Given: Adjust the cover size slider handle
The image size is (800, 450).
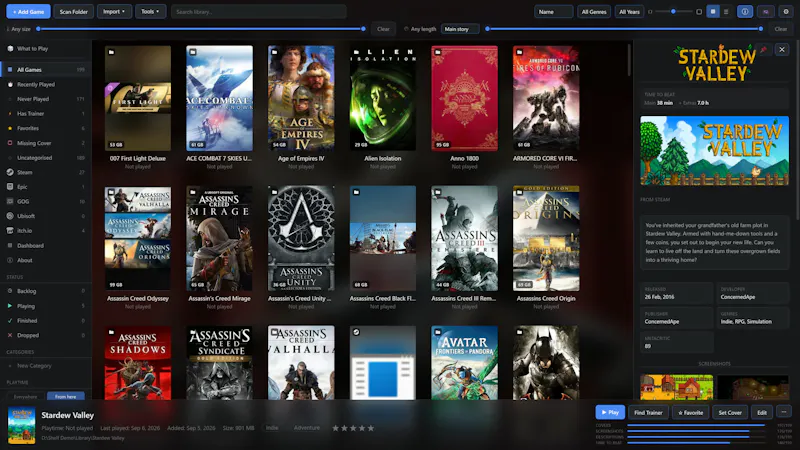Looking at the screenshot, I should pyautogui.click(x=673, y=11).
